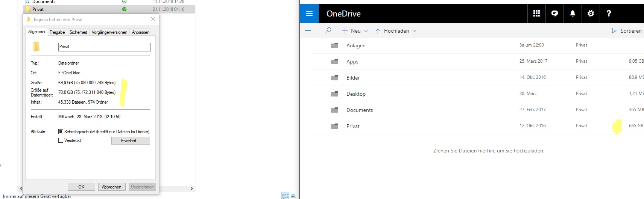Open the Sortieren dropdown
Viewport: 644px width, 199px height.
point(626,31)
